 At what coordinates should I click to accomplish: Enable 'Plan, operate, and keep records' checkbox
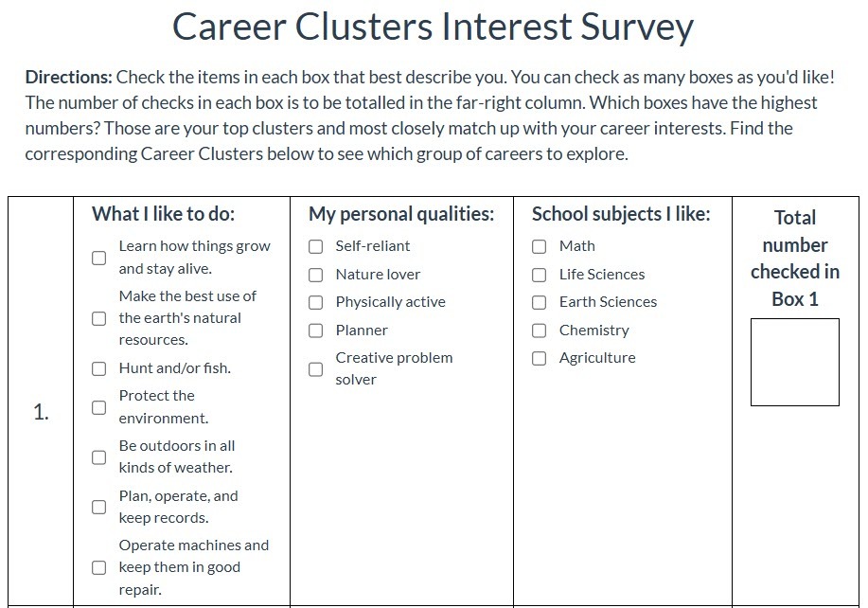98,508
